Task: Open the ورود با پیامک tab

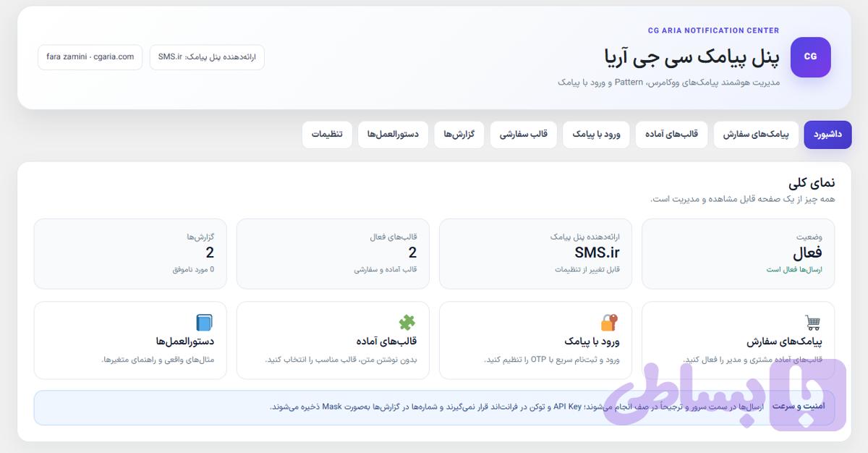Action: (x=596, y=135)
